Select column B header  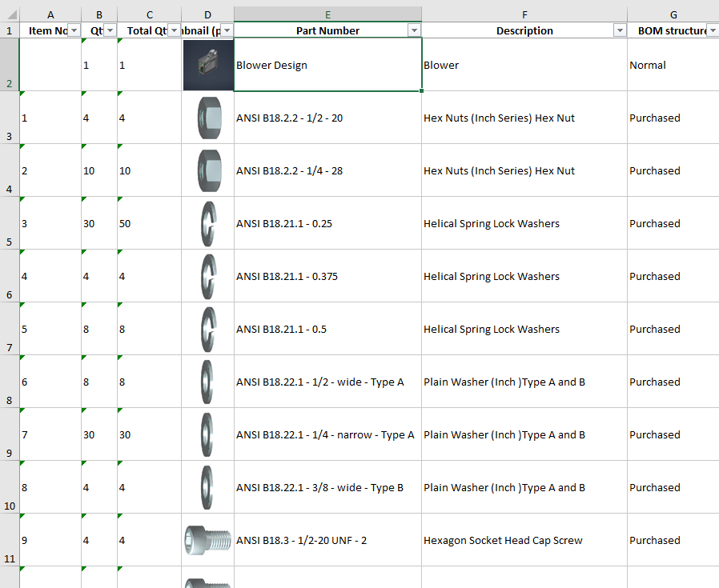[x=99, y=15]
